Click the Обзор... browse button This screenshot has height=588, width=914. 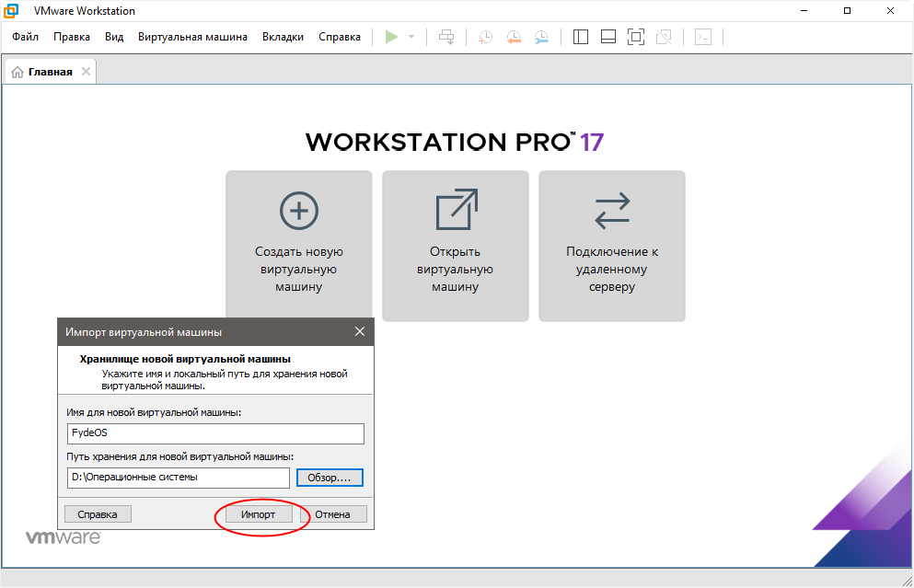(330, 478)
